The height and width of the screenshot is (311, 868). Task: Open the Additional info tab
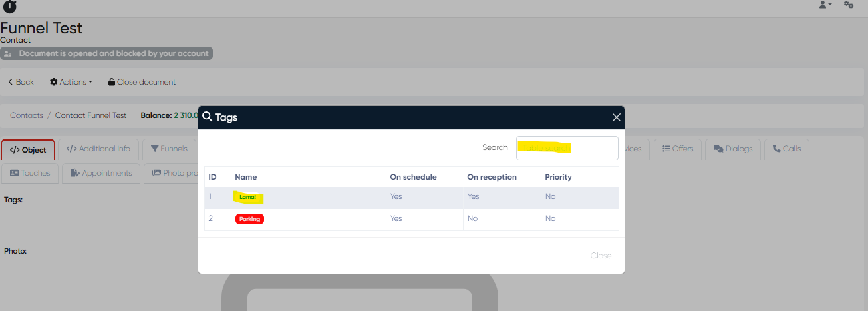(x=98, y=149)
